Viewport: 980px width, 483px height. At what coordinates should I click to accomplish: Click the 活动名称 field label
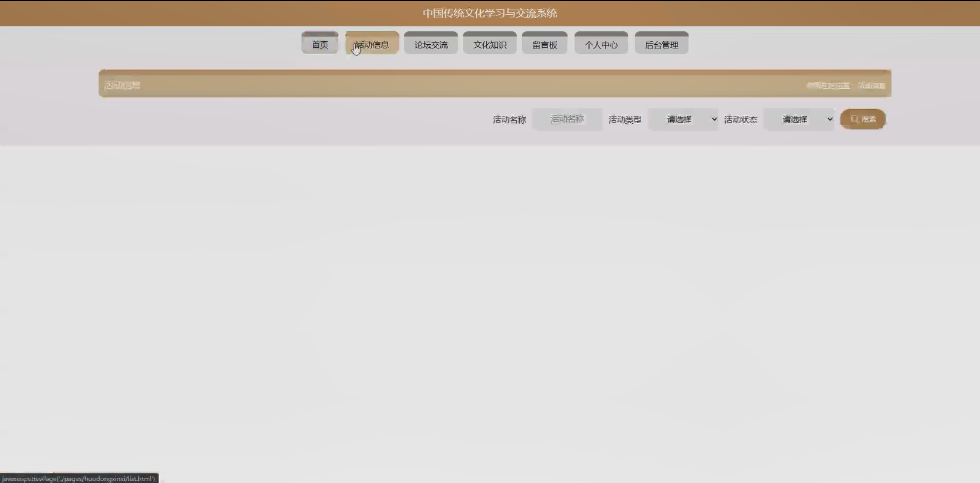(509, 120)
